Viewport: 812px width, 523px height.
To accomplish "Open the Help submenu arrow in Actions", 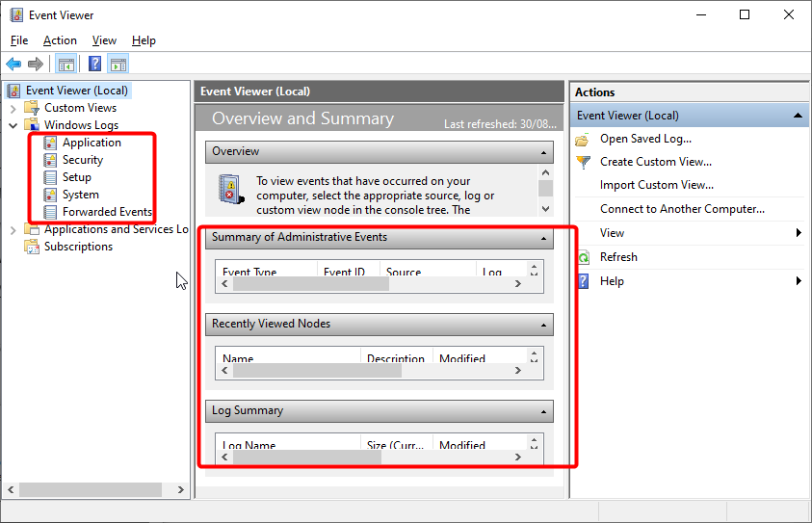I will coord(799,281).
